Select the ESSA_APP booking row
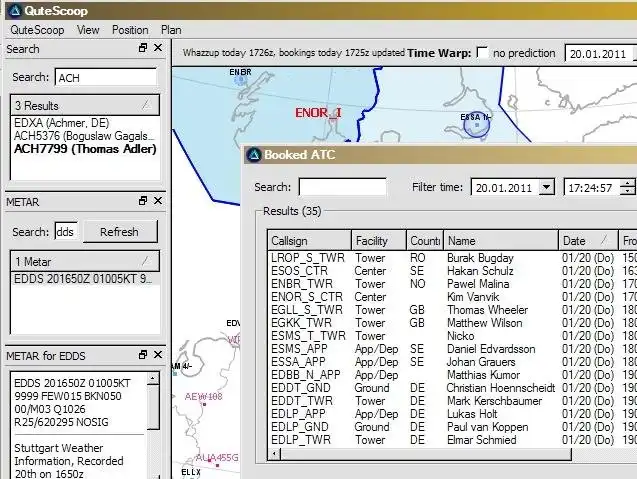637x479 pixels. pos(452,362)
